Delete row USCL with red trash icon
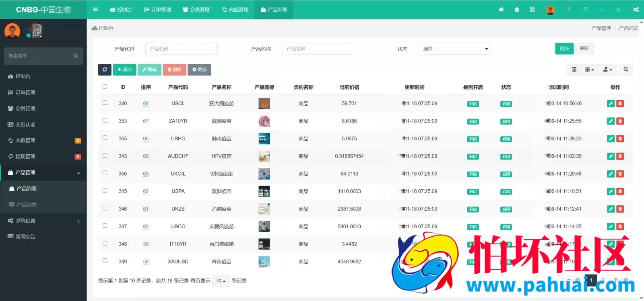 coord(620,104)
